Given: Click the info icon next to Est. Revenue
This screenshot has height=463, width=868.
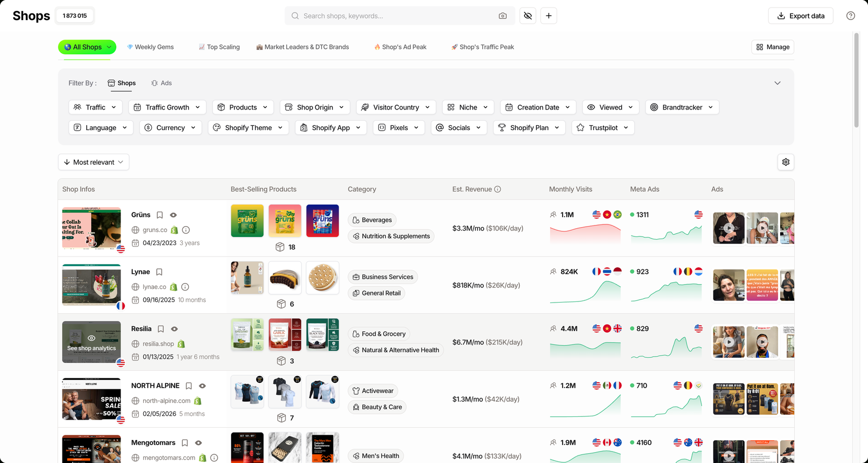Looking at the screenshot, I should pos(497,189).
